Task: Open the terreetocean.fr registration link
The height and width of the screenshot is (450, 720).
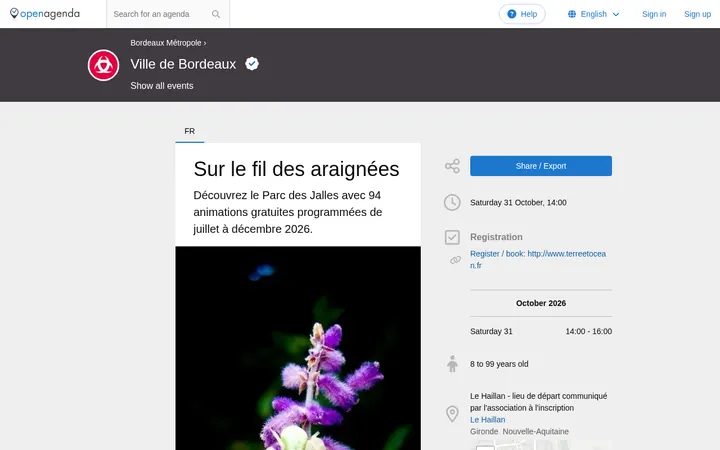Action: click(x=538, y=259)
